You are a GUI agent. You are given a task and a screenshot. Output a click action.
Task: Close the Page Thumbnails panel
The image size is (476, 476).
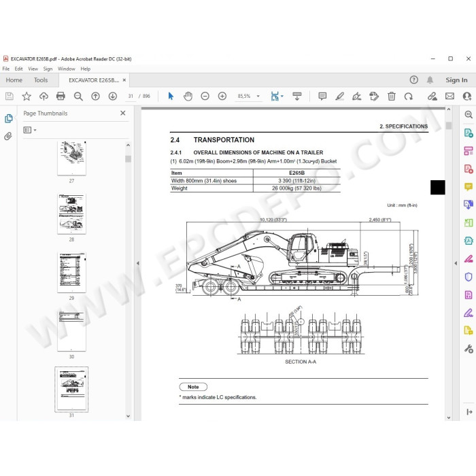coord(122,114)
